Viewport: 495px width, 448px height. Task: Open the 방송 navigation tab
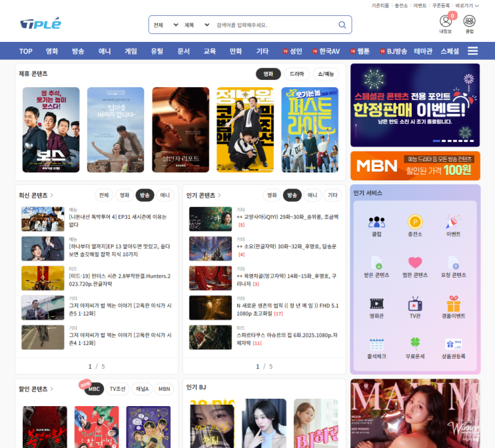point(78,51)
